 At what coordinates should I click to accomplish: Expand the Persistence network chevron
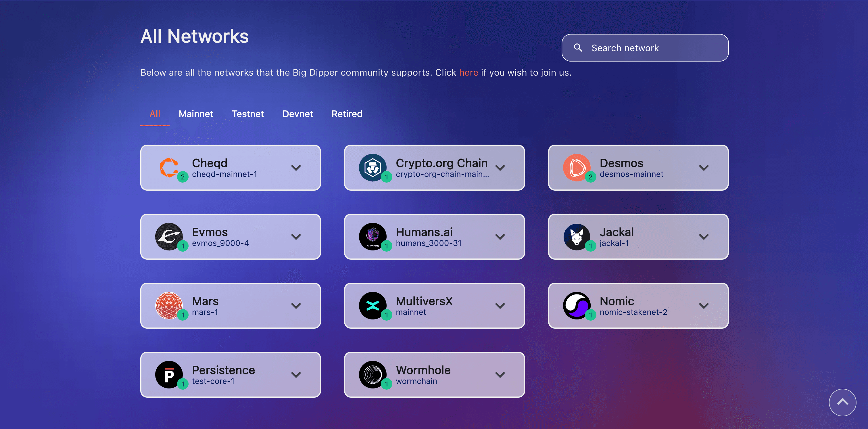coord(296,375)
